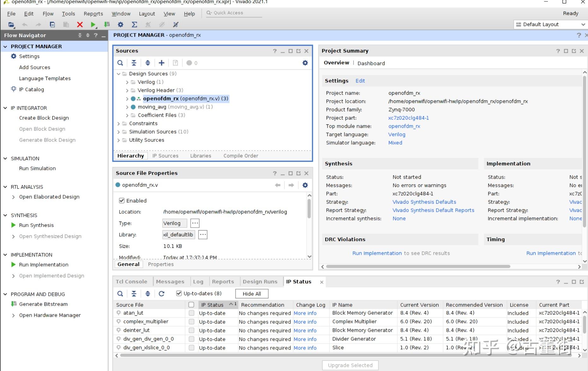Expand the Simulation Sources tree node

pos(119,132)
